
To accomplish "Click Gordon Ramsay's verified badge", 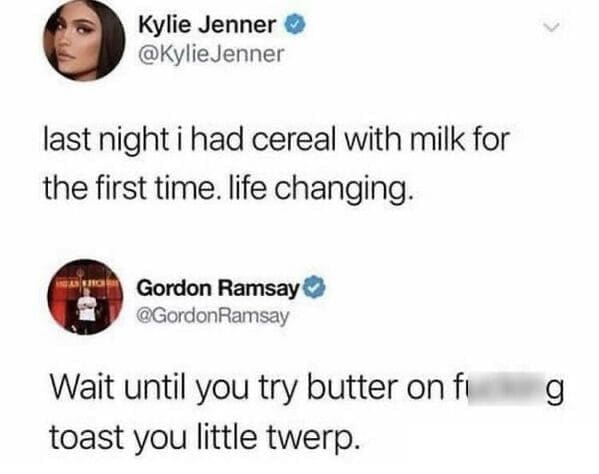I will coord(314,289).
